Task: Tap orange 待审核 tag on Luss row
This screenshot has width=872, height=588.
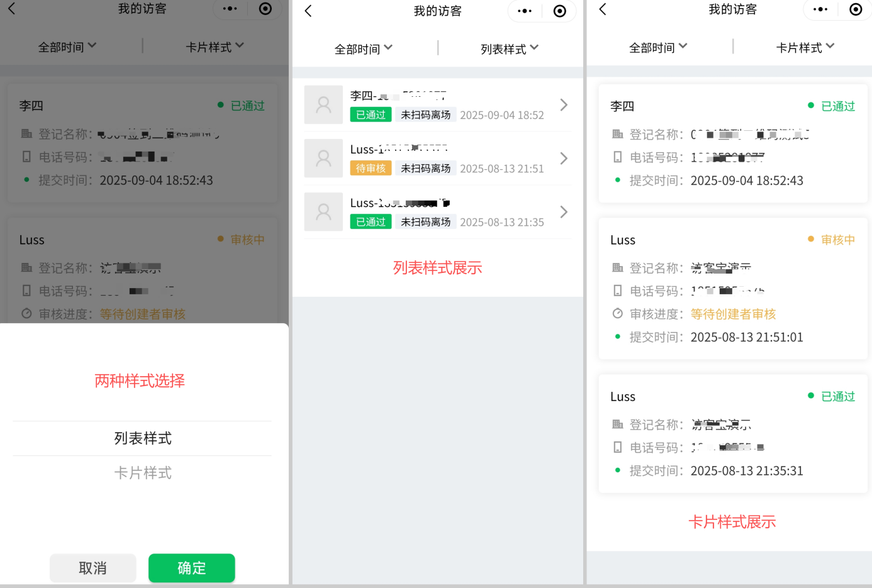Action: pyautogui.click(x=371, y=169)
